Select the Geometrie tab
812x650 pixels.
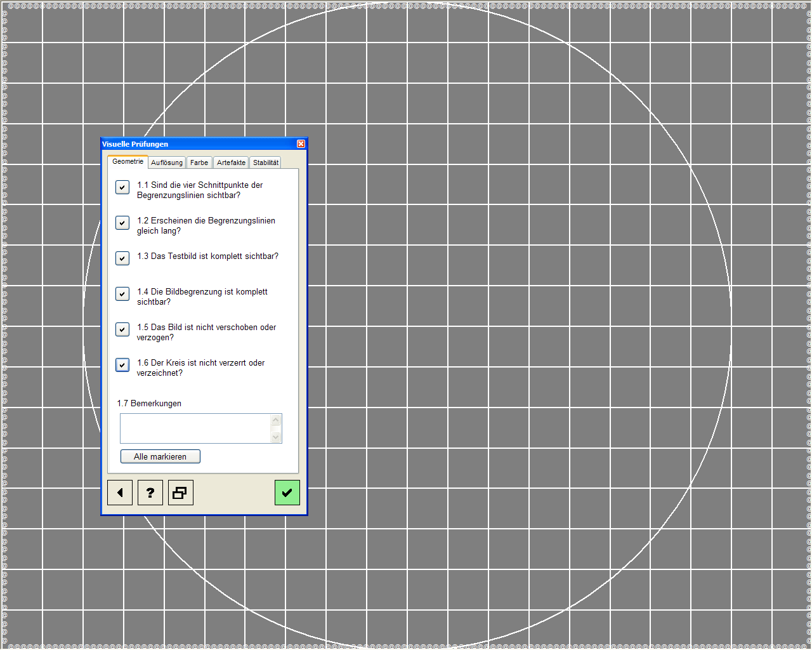click(x=128, y=162)
